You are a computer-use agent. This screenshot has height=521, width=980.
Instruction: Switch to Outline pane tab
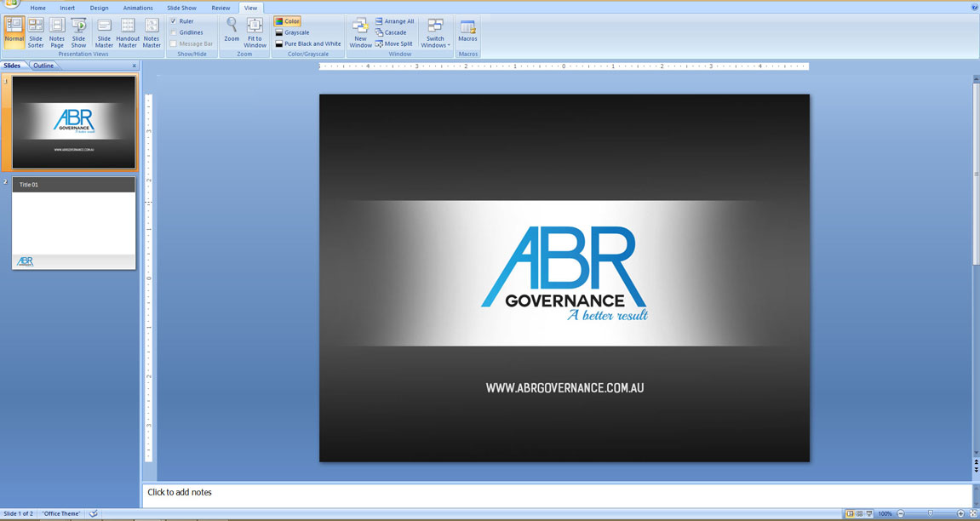(x=43, y=66)
